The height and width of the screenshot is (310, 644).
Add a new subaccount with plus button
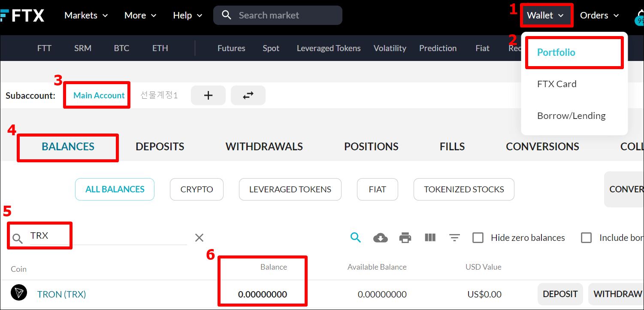point(208,95)
